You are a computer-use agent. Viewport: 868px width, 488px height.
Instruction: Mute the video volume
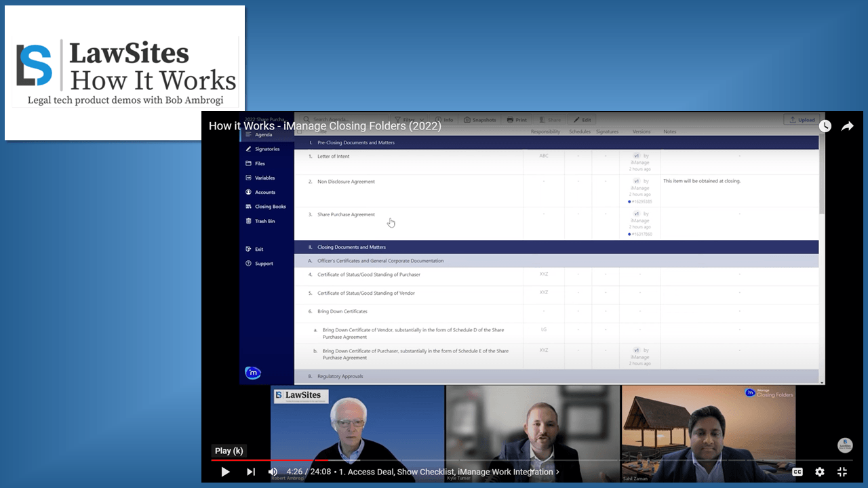click(x=273, y=472)
